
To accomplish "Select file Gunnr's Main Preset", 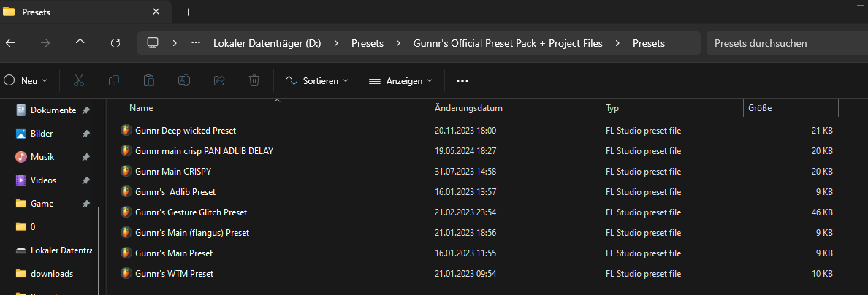I will 174,253.
